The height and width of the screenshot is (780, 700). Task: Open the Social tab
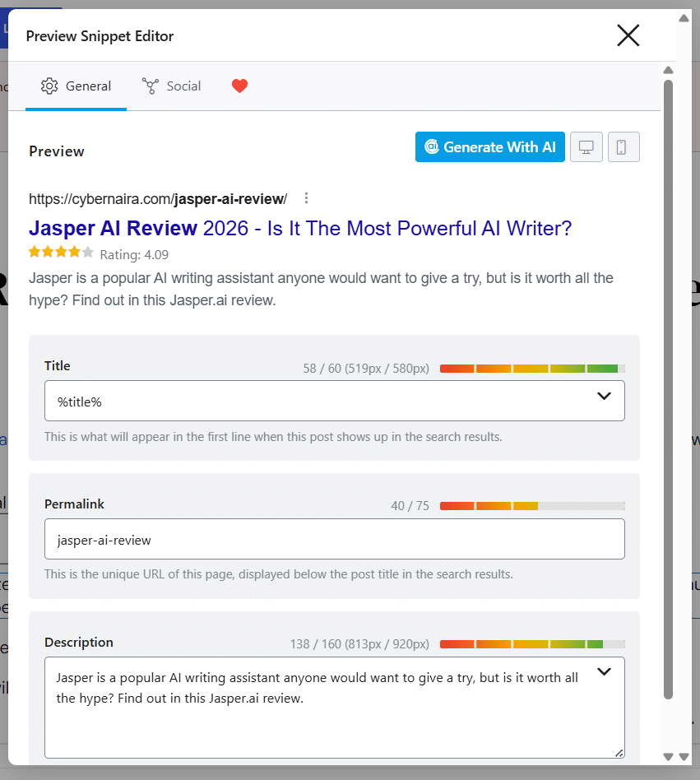click(172, 86)
